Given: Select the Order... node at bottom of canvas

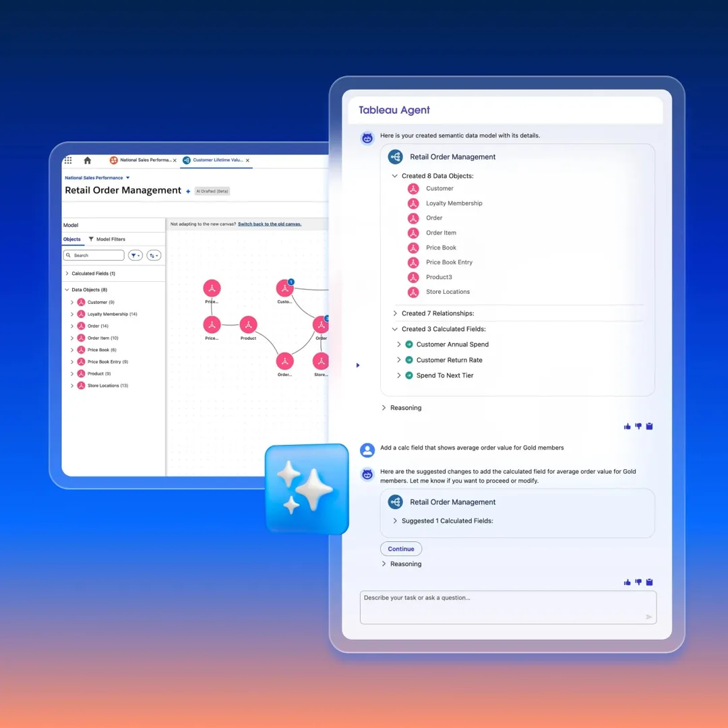Looking at the screenshot, I should click(284, 361).
